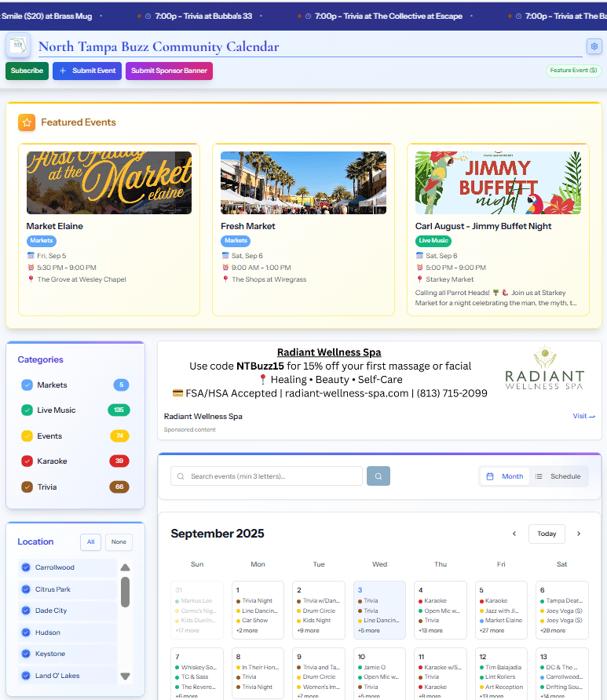This screenshot has height=700, width=607.
Task: Click the Markets count badge 5
Action: (121, 385)
